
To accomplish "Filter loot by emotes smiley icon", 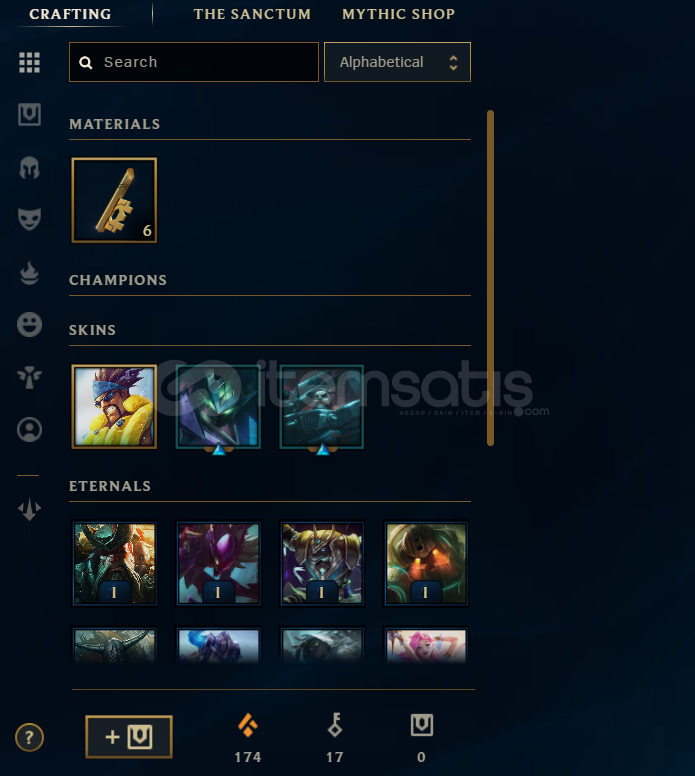I will click(x=29, y=325).
